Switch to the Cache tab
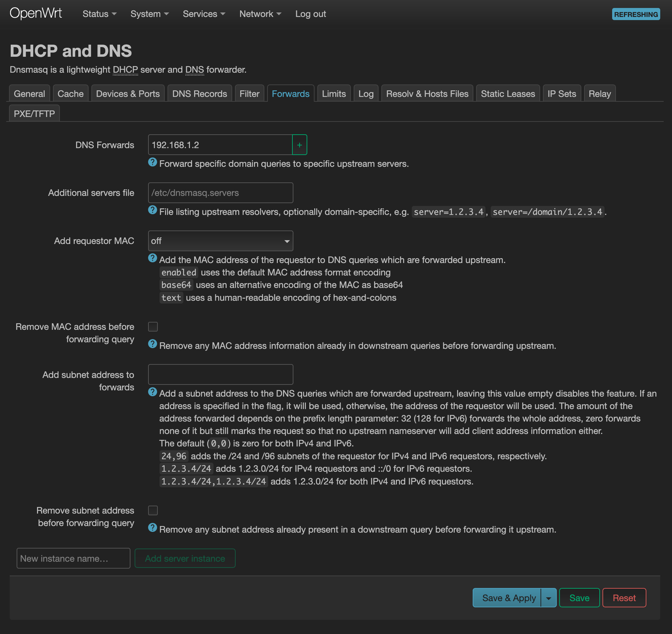The height and width of the screenshot is (634, 672). point(71,94)
